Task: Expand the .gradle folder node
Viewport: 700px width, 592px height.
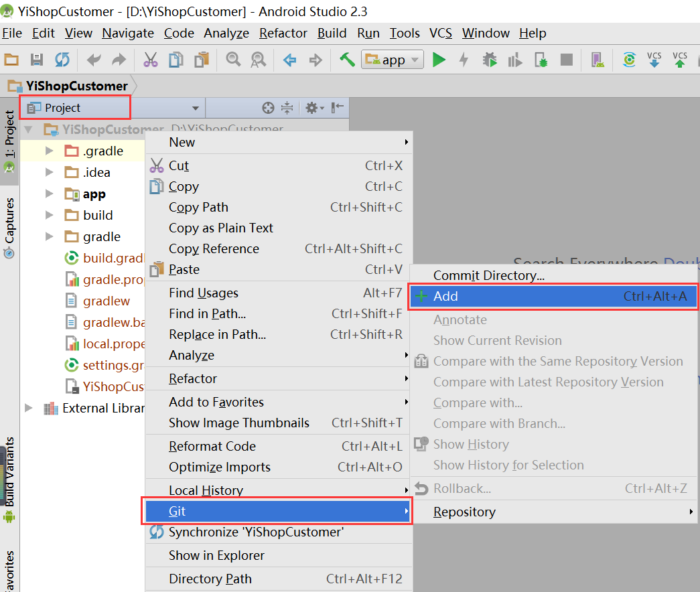Action: click(x=49, y=151)
